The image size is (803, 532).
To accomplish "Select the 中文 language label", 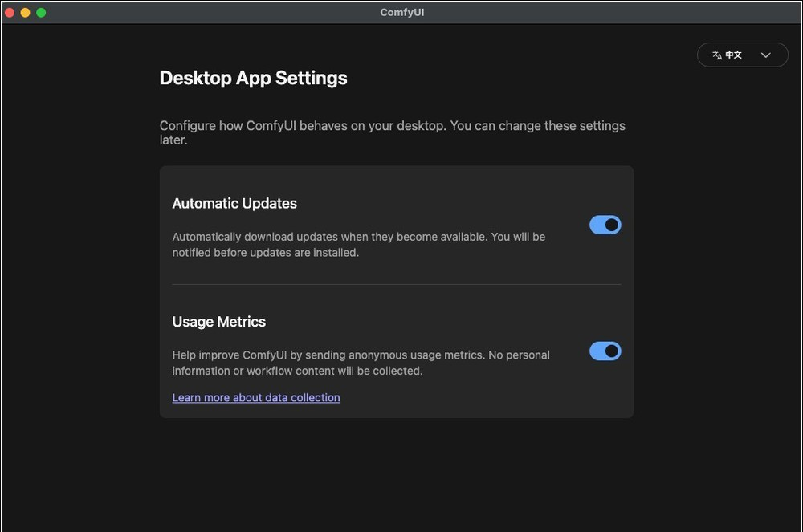I will tap(733, 55).
